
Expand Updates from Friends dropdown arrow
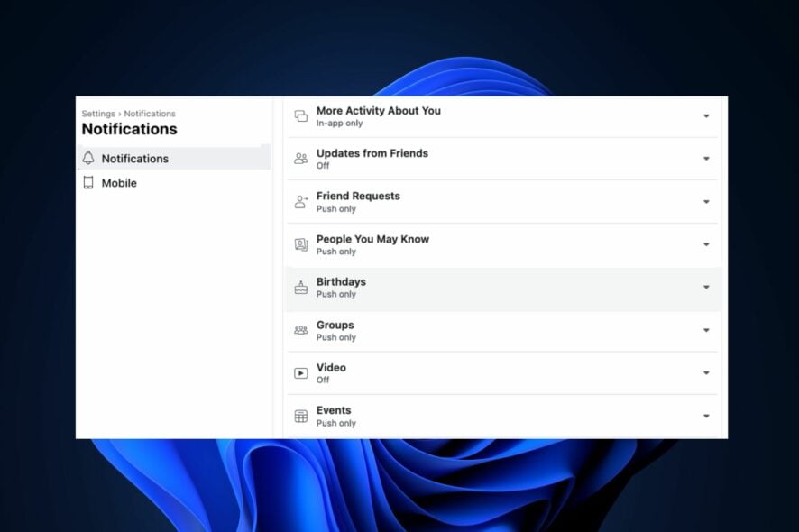coord(706,159)
